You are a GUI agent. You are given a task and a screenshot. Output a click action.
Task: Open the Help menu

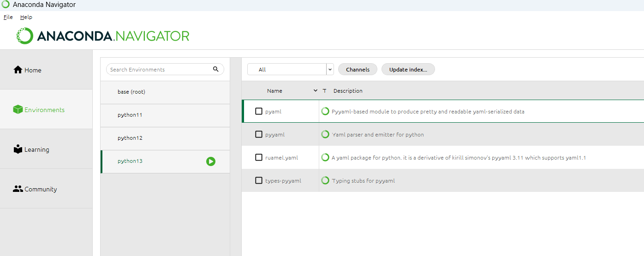tap(26, 17)
